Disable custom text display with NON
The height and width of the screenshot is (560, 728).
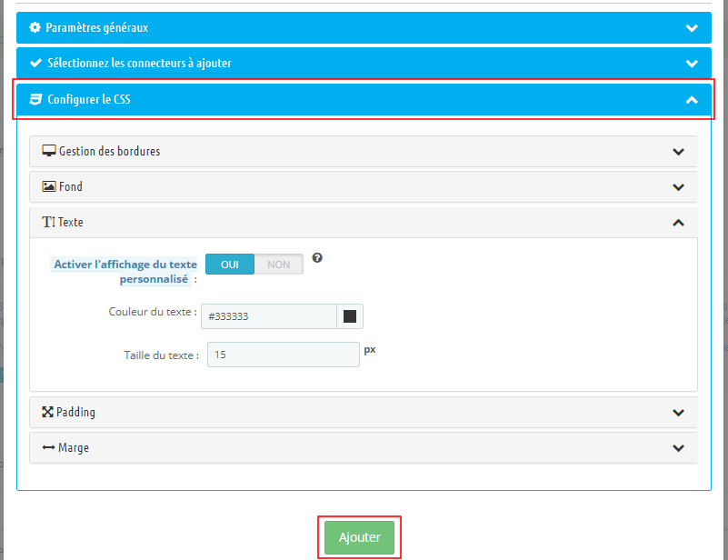[279, 265]
